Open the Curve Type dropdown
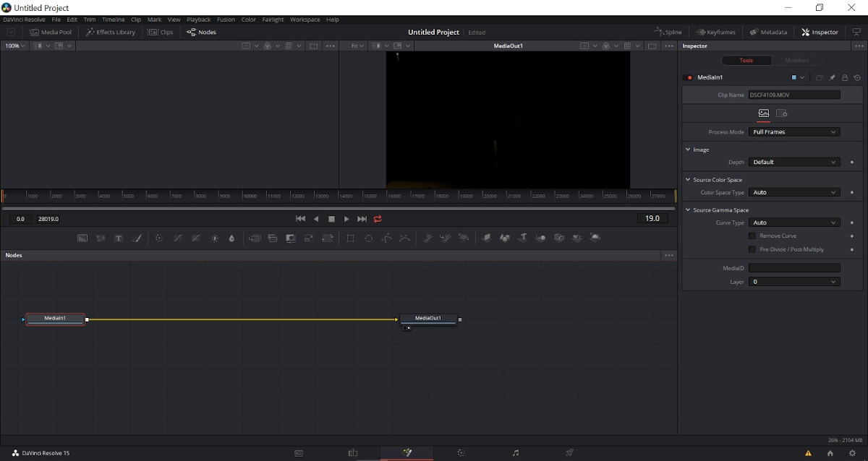Image resolution: width=868 pixels, height=461 pixels. [794, 223]
